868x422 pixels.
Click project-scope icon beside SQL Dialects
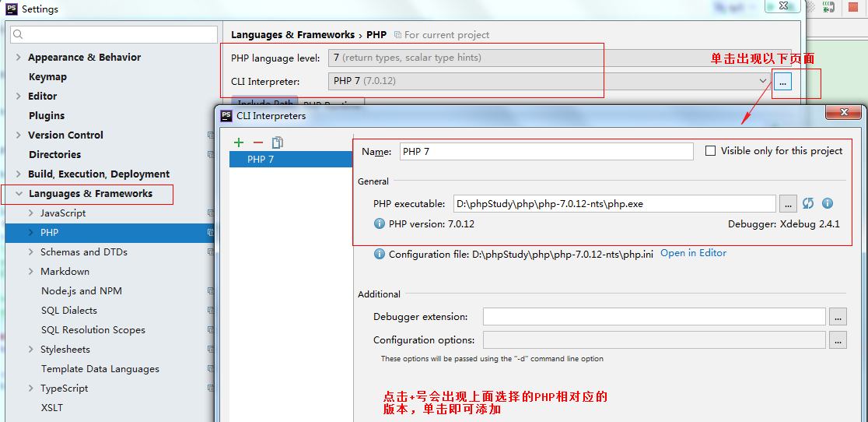(210, 310)
